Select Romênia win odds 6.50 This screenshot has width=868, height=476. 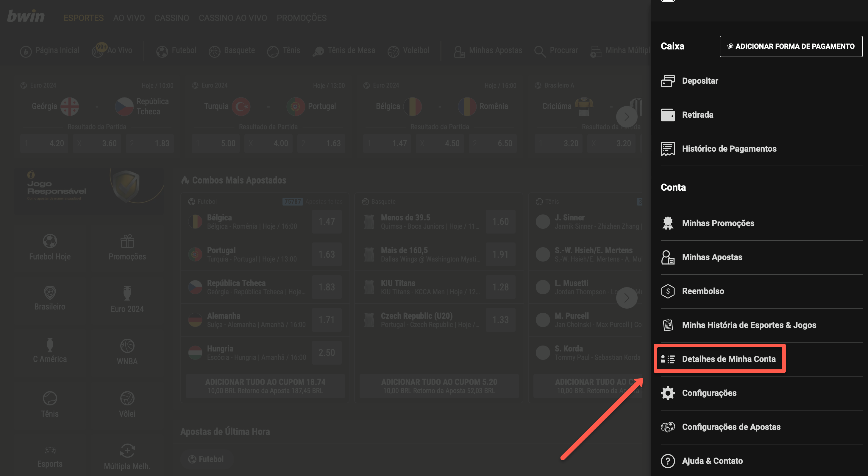[x=493, y=143]
